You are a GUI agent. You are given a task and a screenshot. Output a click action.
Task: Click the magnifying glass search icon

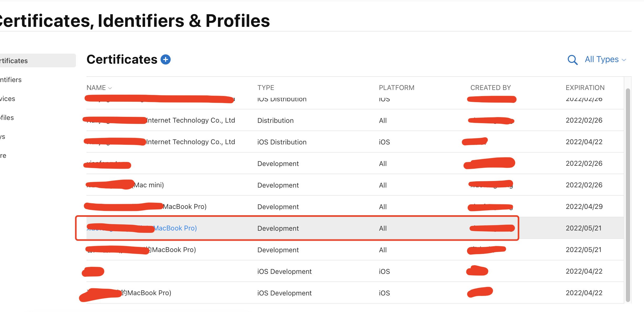[572, 60]
